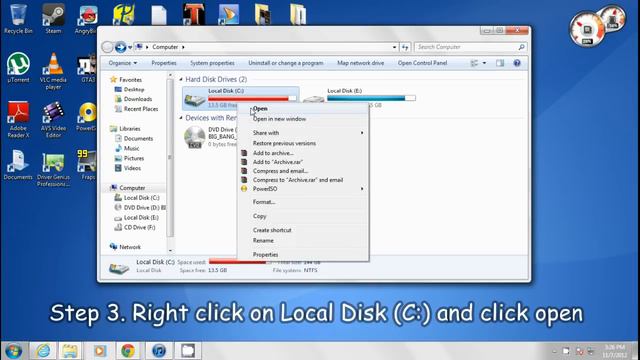Open Windows Explorer taskbar button

[70, 351]
